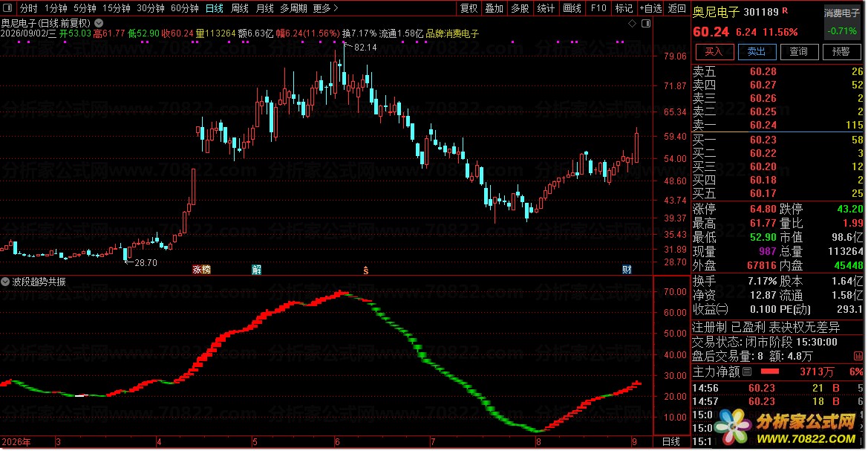Click the orange S marker on chart
Viewport: 868px width, 451px height.
tap(366, 270)
